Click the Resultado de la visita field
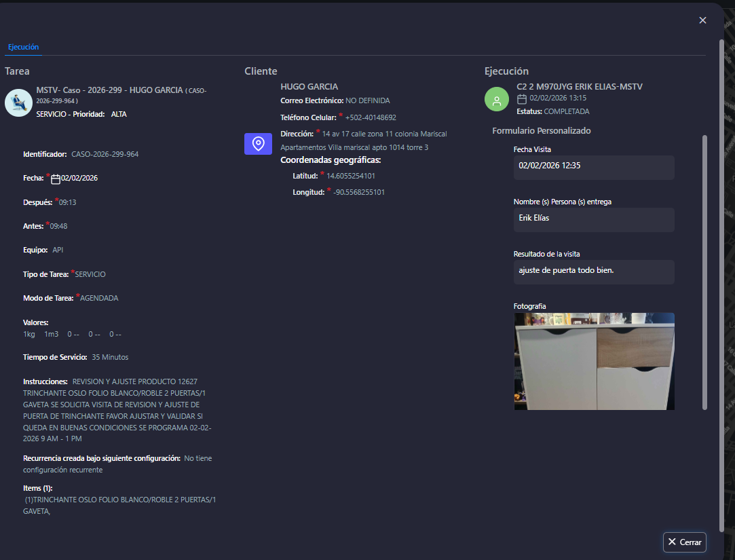Screen dimensions: 735x560 click(x=593, y=271)
